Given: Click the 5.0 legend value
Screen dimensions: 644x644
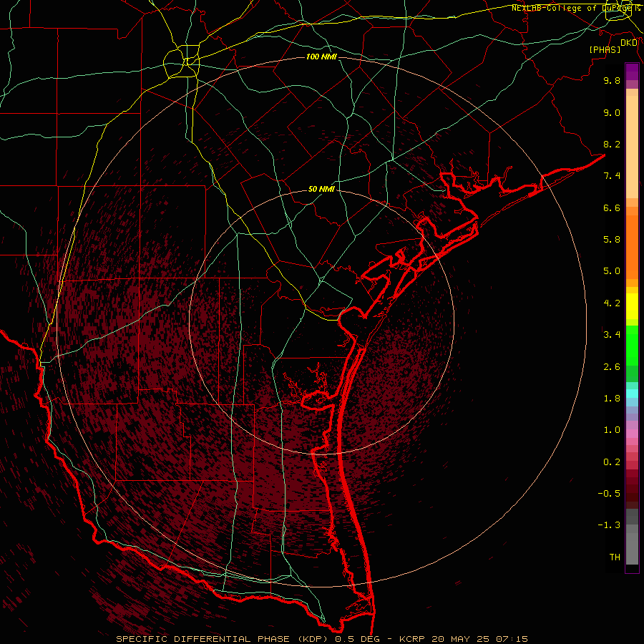Looking at the screenshot, I should point(612,271).
